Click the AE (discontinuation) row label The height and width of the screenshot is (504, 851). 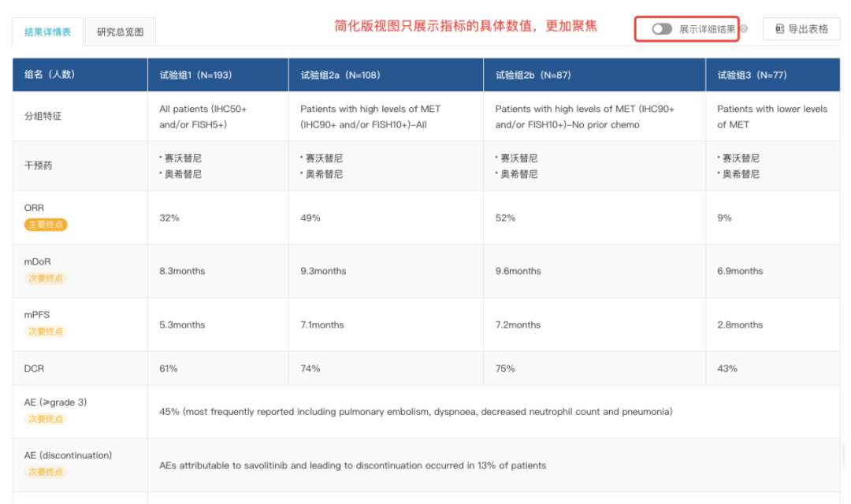point(68,455)
